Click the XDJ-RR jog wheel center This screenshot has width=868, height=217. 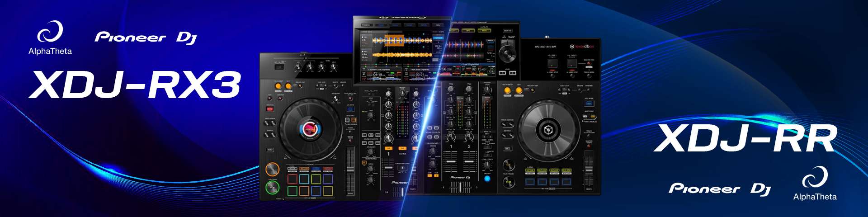point(548,130)
